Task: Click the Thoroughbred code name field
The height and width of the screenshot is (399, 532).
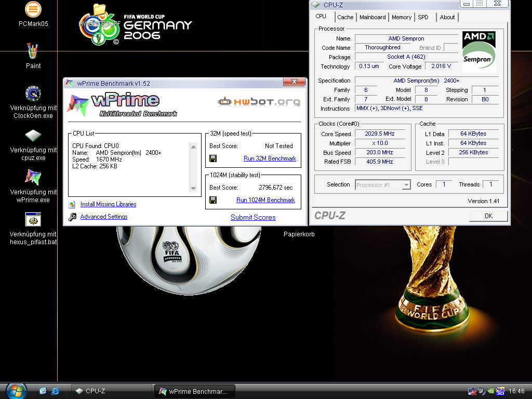Action: coord(383,47)
